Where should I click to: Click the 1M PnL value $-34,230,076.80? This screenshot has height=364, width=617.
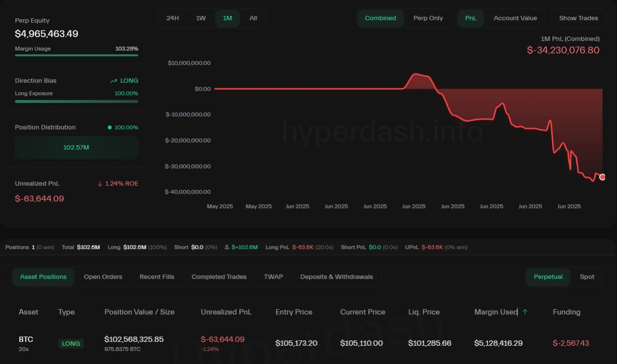(x=563, y=50)
